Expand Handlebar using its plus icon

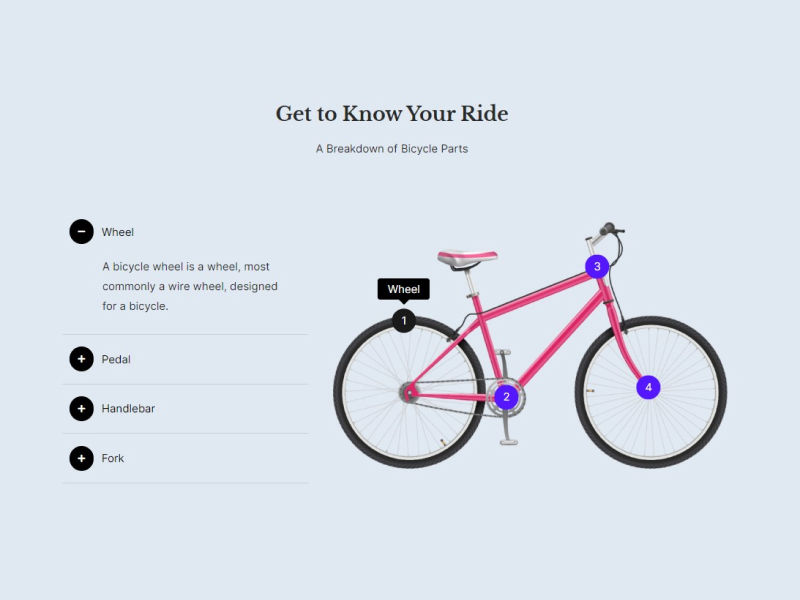point(81,409)
